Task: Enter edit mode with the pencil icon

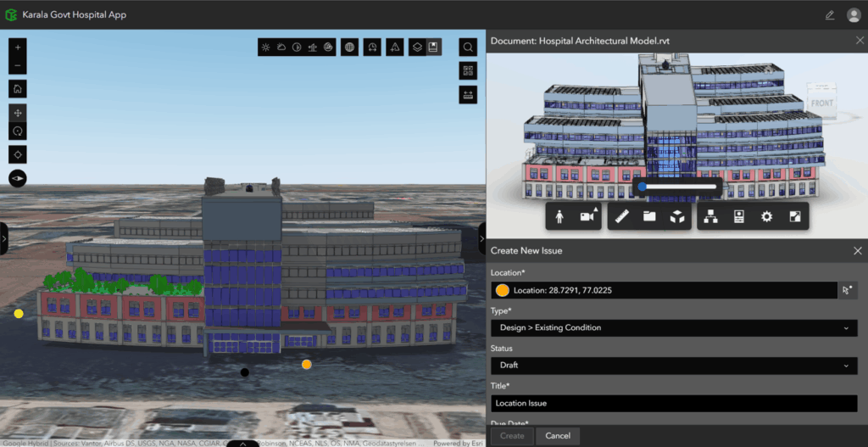Action: (x=829, y=15)
